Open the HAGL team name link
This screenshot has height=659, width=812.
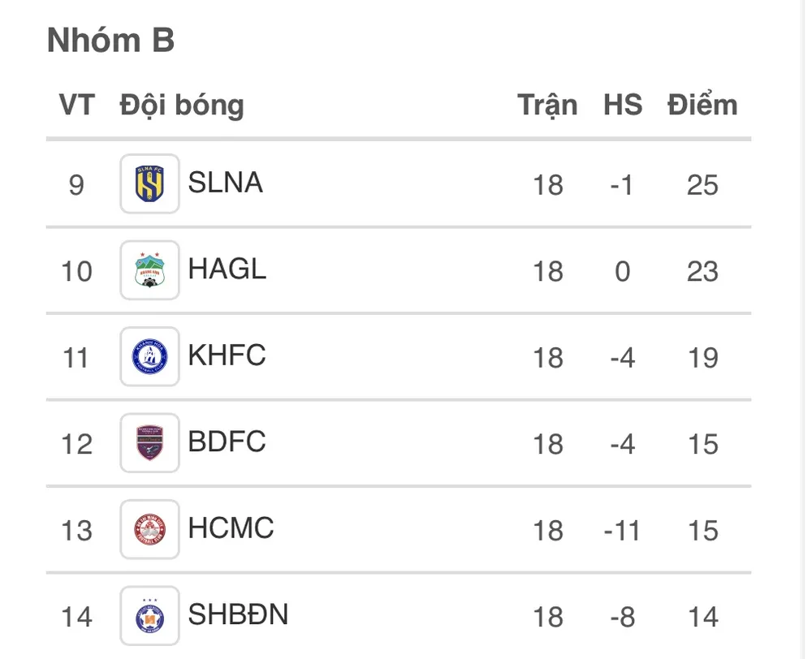point(227,269)
